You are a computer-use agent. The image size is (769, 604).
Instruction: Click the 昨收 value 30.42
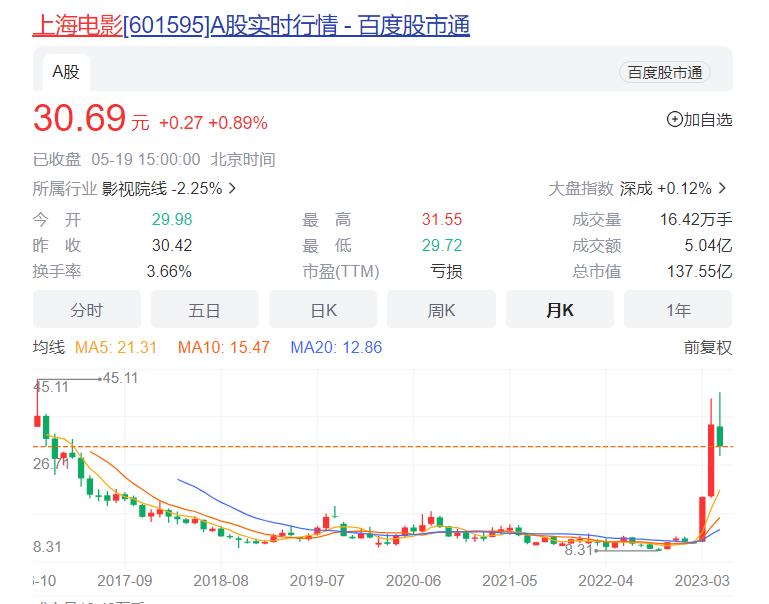pyautogui.click(x=172, y=245)
